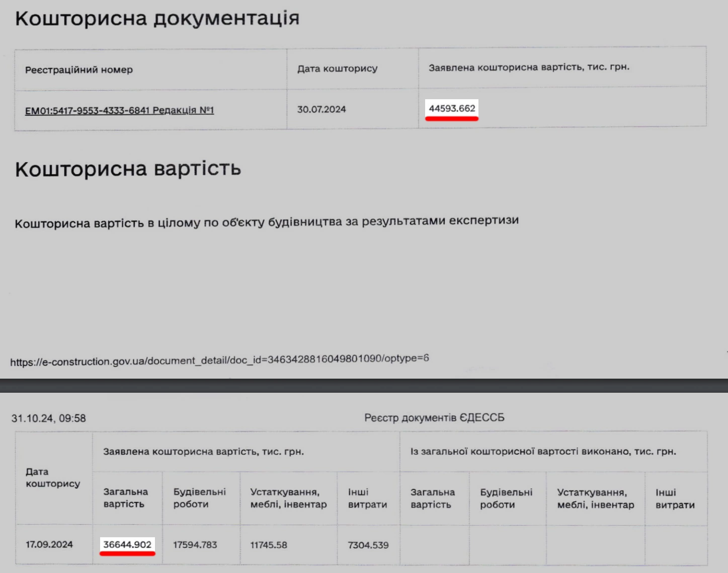
Task: Click the Із загальної кошторисної вартості виконано header
Action: pos(543,451)
